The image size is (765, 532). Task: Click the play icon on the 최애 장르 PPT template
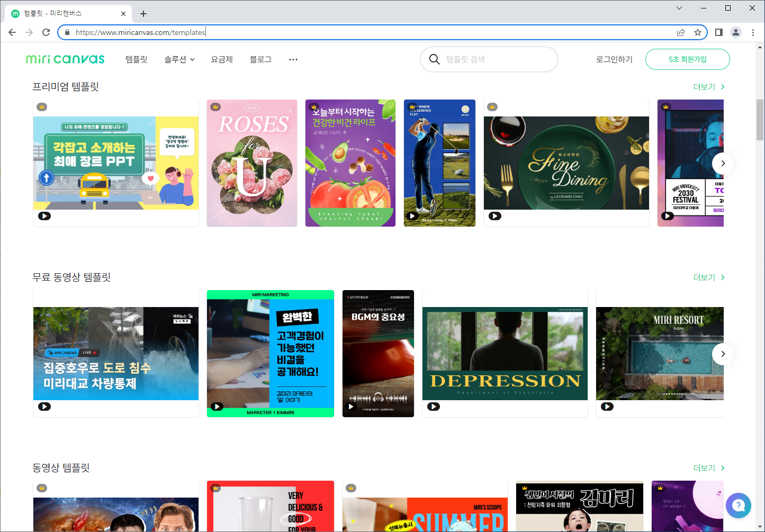pos(44,216)
